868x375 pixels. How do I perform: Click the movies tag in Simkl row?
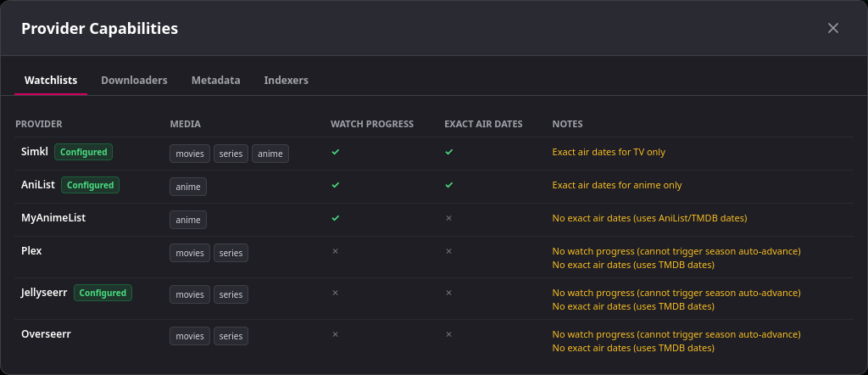pyautogui.click(x=190, y=154)
